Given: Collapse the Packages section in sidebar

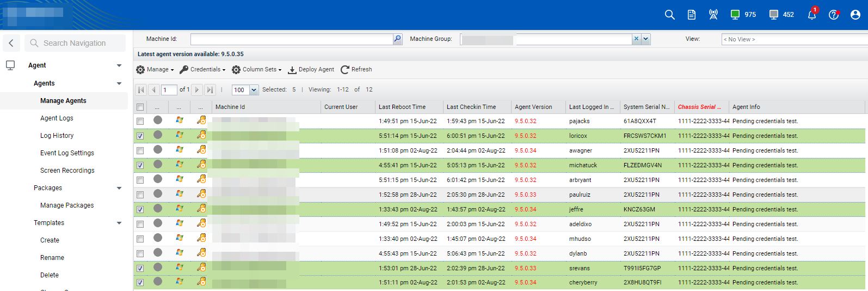Looking at the screenshot, I should [119, 188].
